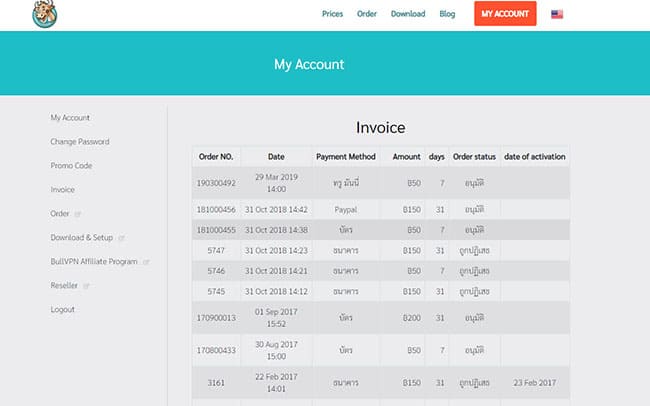Click the MY ACCOUNT button
Image resolution: width=650 pixels, height=406 pixels.
[x=505, y=14]
